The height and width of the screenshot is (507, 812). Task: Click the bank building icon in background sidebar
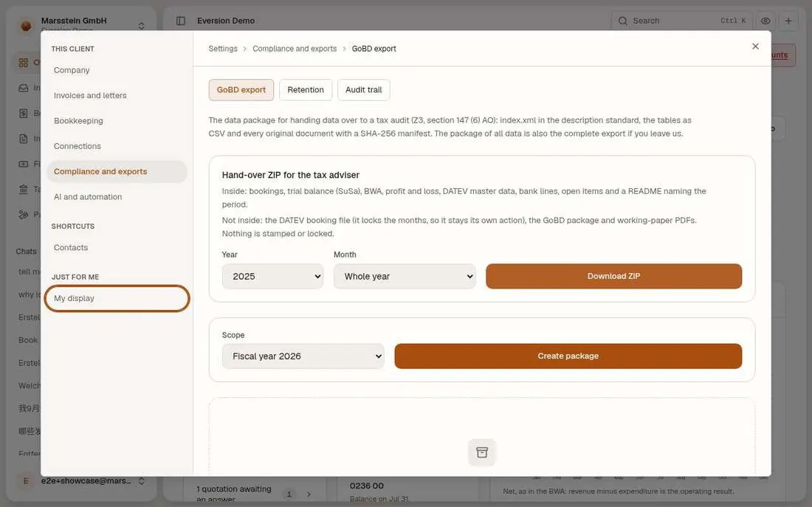point(24,189)
